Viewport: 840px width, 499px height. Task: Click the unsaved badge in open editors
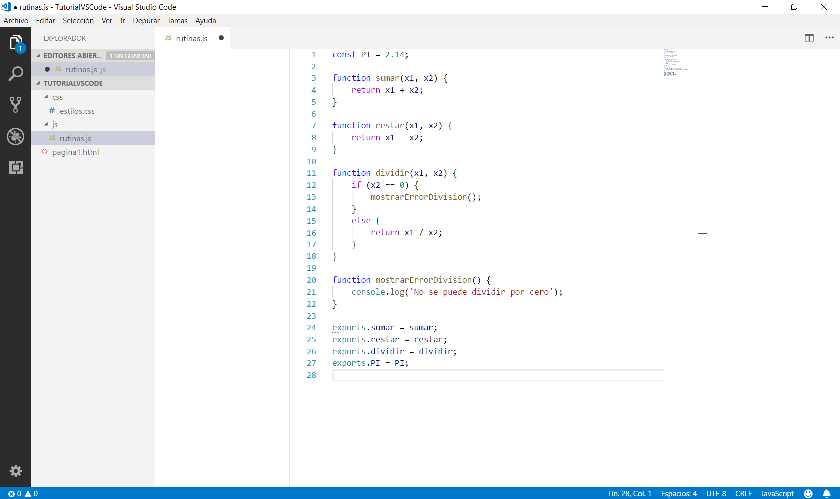[130, 56]
